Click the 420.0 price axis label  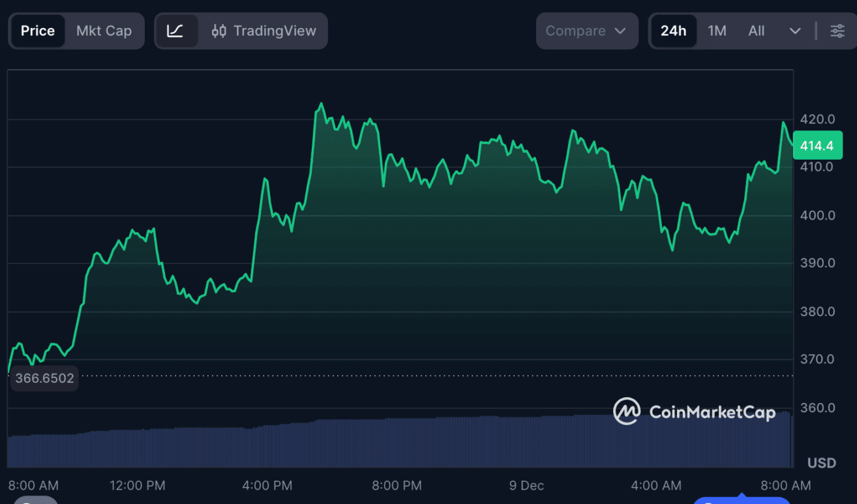tap(817, 119)
